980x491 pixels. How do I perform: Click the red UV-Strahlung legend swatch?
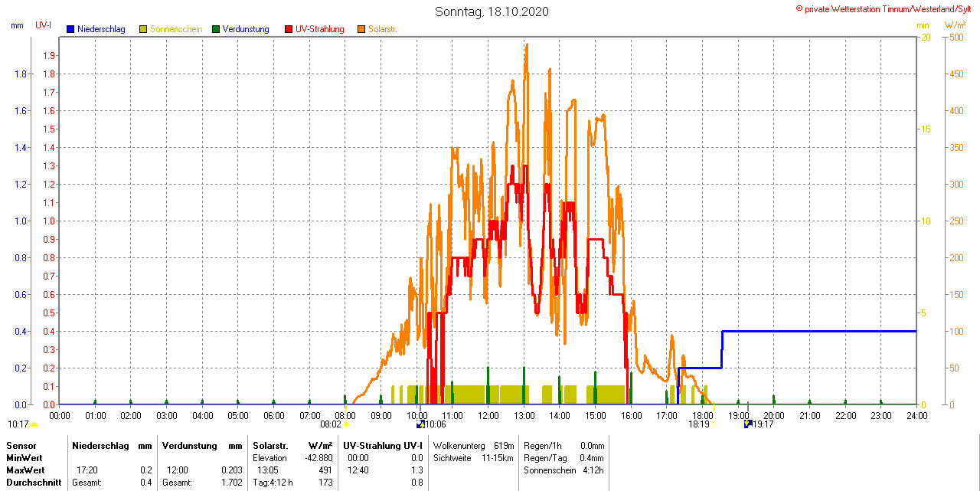(289, 29)
